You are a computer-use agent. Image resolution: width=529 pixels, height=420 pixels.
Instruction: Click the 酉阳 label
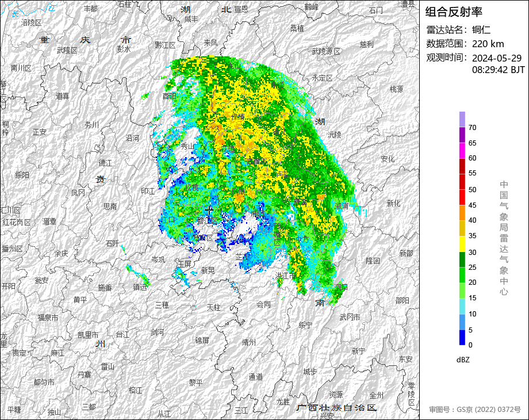click(170, 96)
